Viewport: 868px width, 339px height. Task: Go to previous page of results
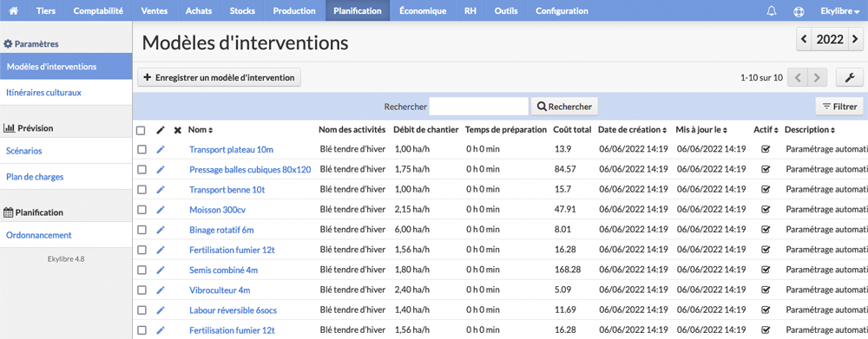(797, 77)
